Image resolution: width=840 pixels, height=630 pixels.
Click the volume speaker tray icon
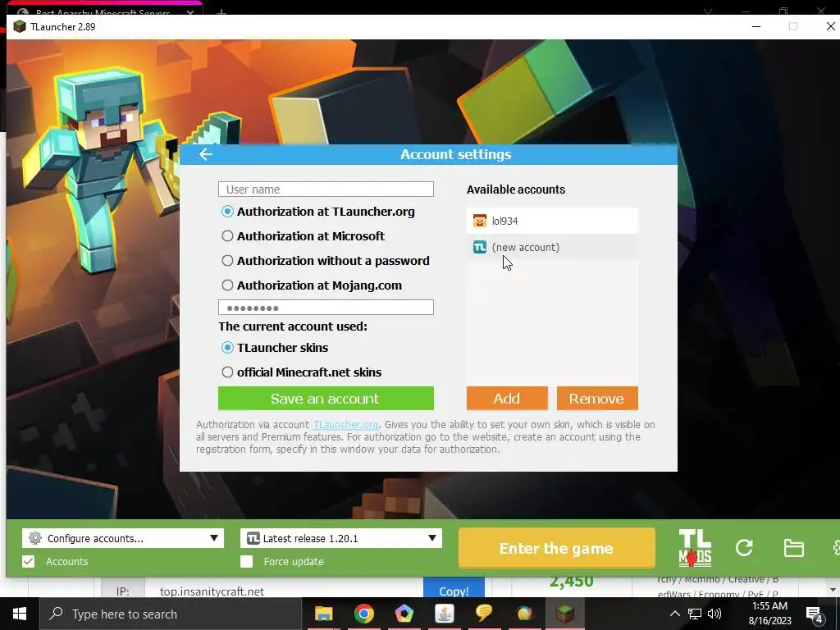pos(714,614)
